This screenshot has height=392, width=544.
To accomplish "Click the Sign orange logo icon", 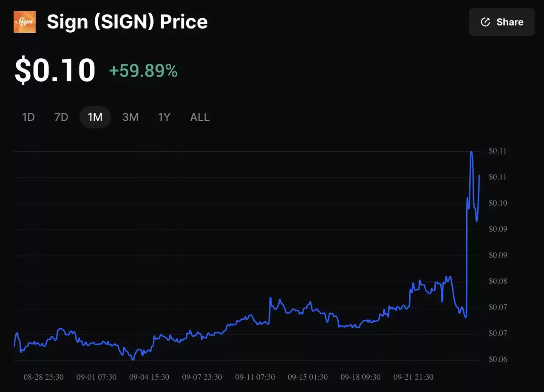I will 25,22.
